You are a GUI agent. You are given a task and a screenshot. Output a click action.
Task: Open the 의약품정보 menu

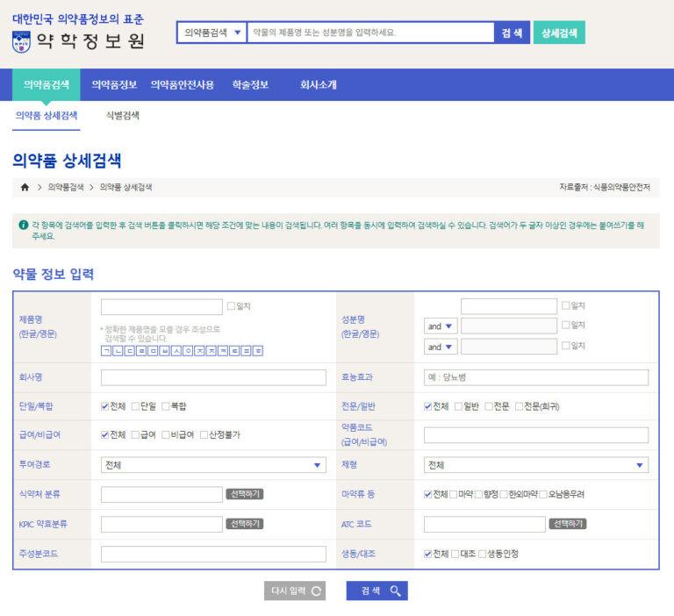click(114, 85)
